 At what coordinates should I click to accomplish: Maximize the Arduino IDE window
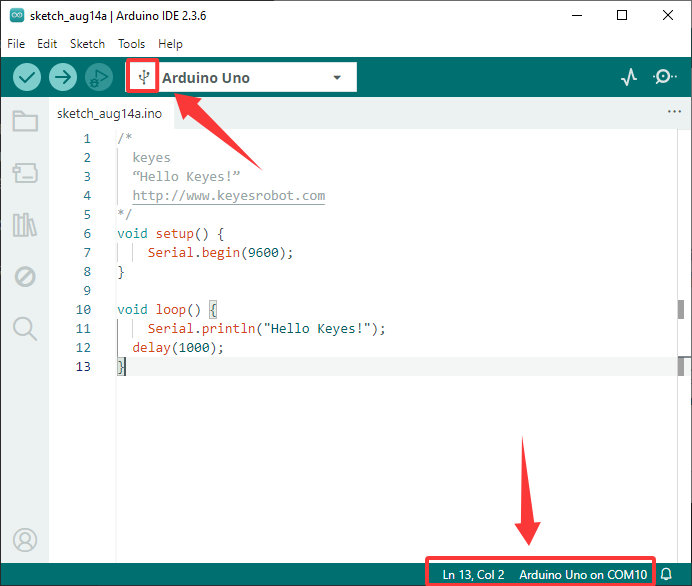[x=622, y=15]
